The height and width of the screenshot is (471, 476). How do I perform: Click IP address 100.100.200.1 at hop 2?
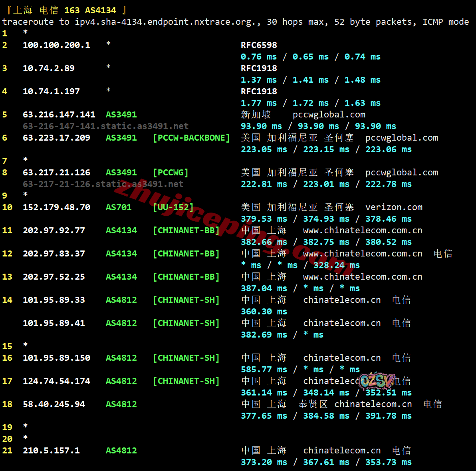[56, 45]
